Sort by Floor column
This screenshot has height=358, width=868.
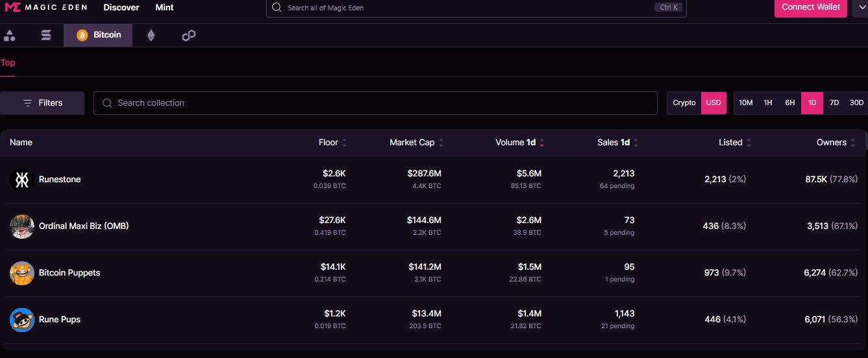tap(332, 142)
